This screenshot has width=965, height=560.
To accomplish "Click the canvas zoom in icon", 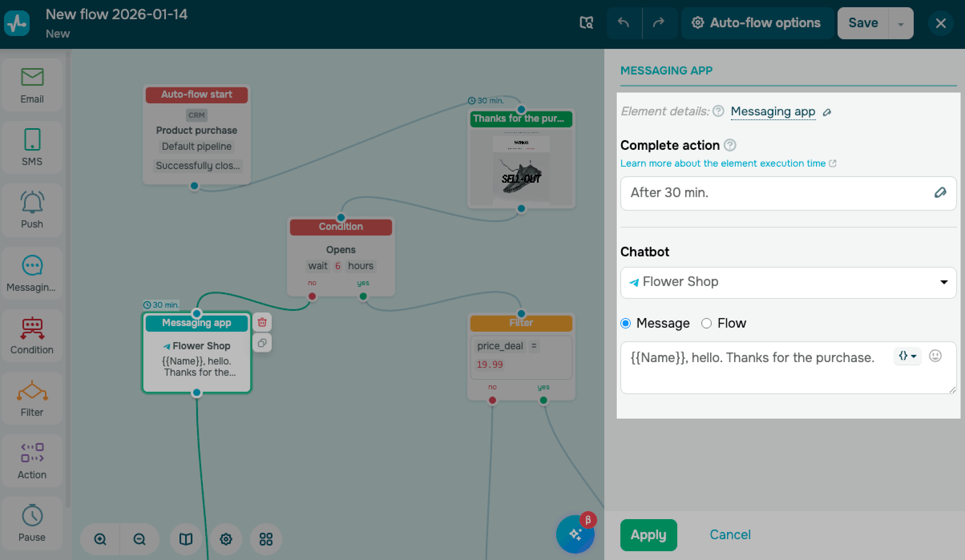I will 100,539.
